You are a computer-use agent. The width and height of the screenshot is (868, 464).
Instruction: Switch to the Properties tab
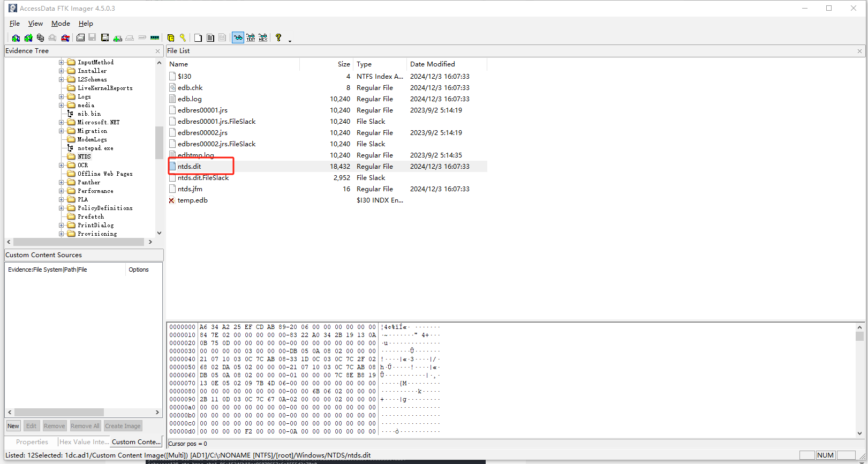click(32, 442)
